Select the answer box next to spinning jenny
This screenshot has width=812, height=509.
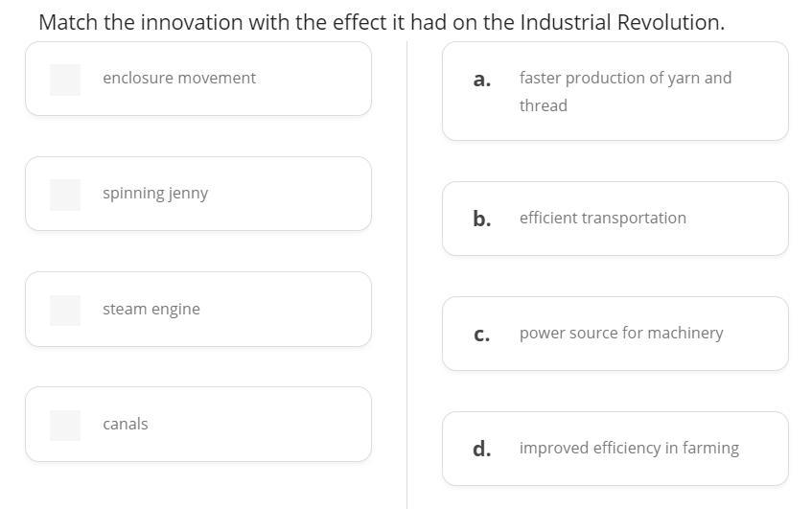click(x=65, y=195)
